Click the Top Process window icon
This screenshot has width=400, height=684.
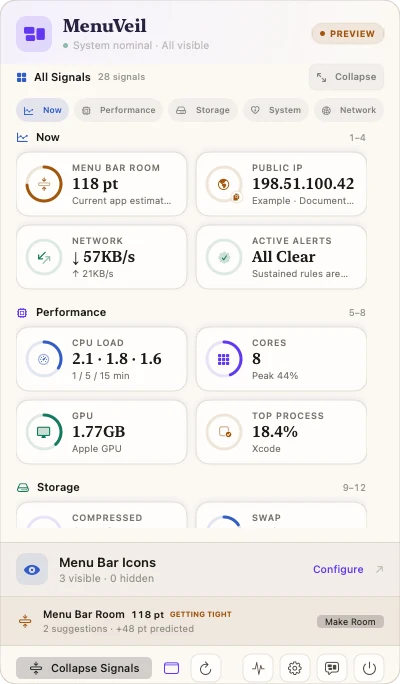pyautogui.click(x=224, y=432)
